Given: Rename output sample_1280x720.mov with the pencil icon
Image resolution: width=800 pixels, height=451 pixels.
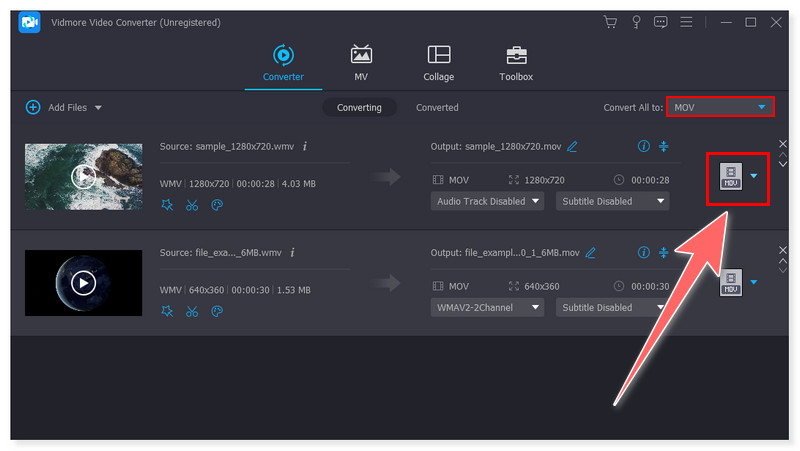Looking at the screenshot, I should (572, 146).
